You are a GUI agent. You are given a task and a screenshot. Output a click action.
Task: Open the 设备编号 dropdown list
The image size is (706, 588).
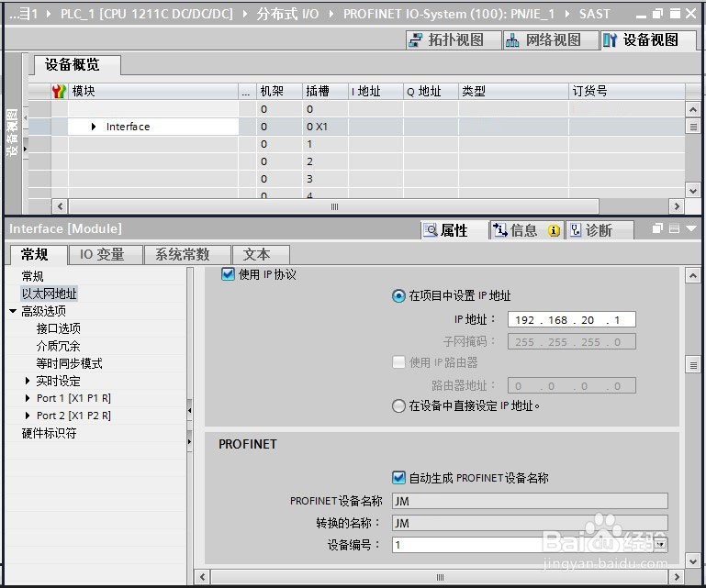click(x=660, y=545)
